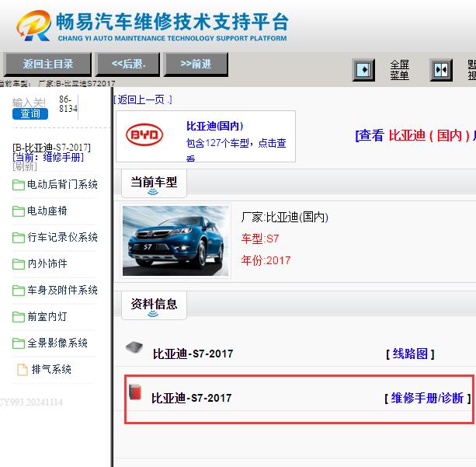This screenshot has width=476, height=467.
Task: Open the 全景影像系统 folder
Action: [57, 343]
